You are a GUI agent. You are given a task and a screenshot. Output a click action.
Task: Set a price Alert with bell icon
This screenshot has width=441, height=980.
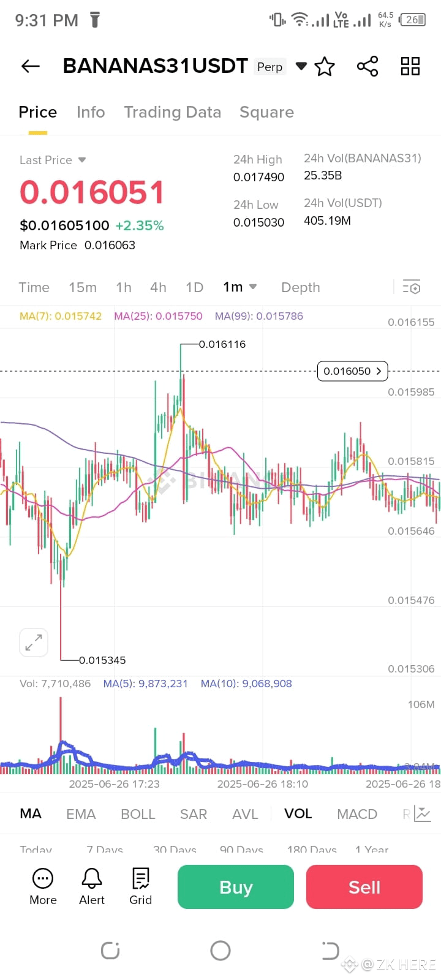92,886
